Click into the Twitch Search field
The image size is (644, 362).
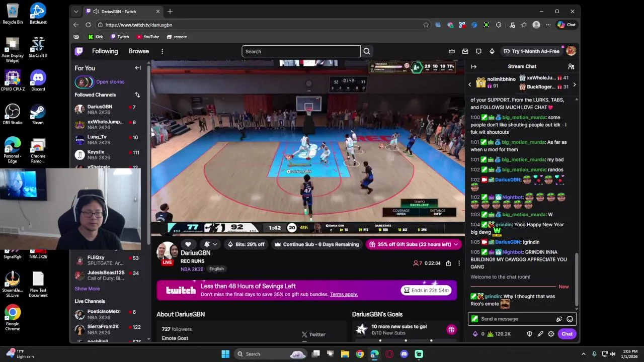coord(301,51)
